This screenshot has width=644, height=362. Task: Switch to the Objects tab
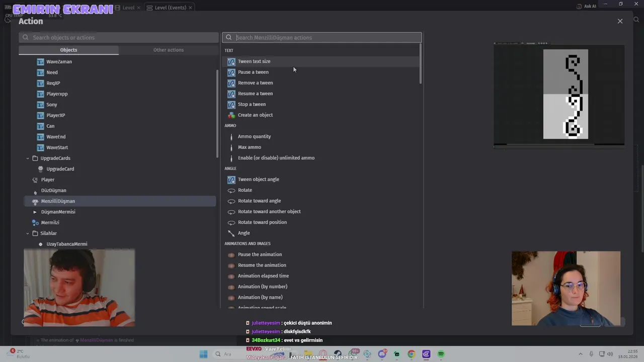[x=68, y=50]
